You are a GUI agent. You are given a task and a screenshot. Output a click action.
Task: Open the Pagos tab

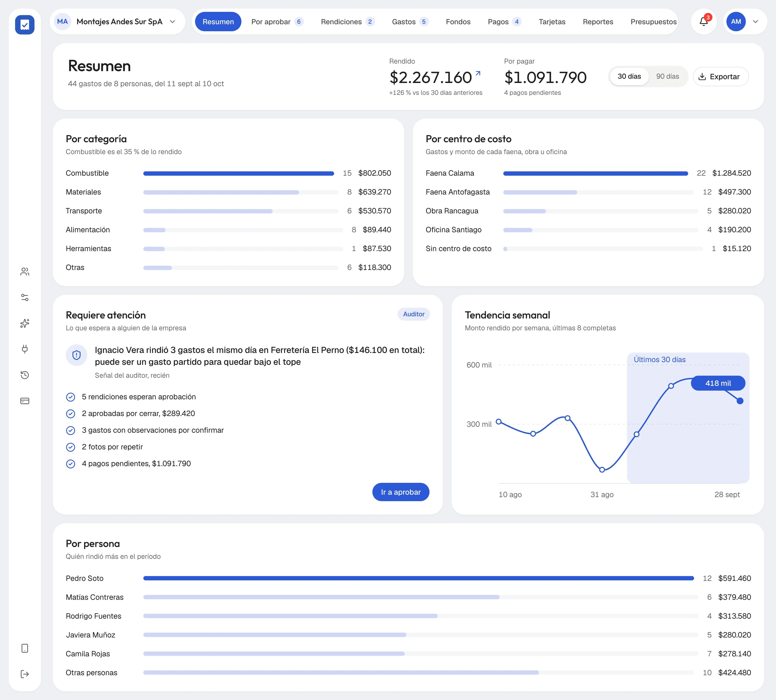(x=504, y=22)
